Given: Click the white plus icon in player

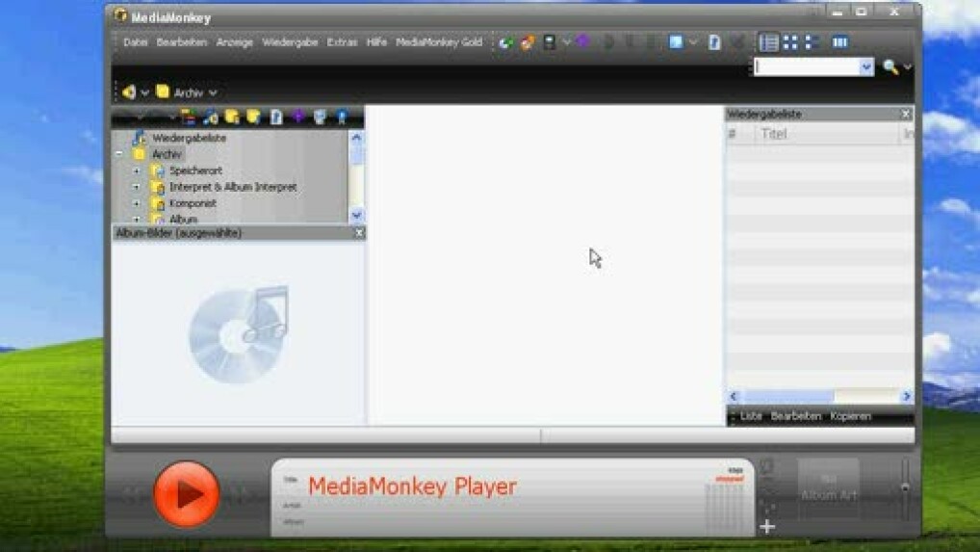Looking at the screenshot, I should (x=767, y=526).
